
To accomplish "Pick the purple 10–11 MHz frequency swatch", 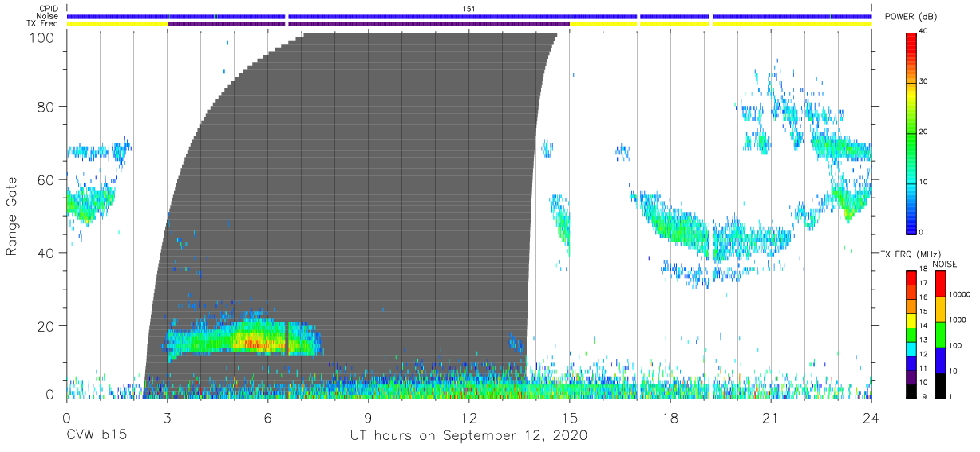I will (x=911, y=377).
